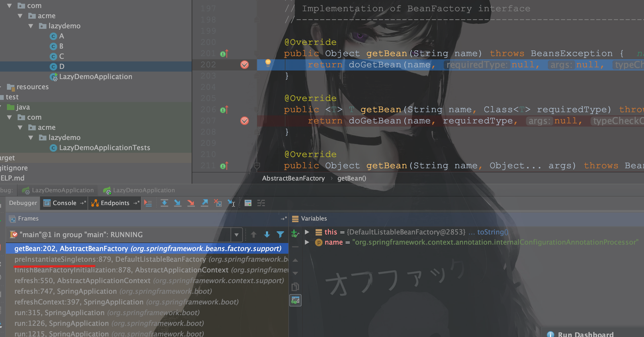Open the Evaluate Expression calculator icon
Image resolution: width=644 pixels, height=337 pixels.
248,203
